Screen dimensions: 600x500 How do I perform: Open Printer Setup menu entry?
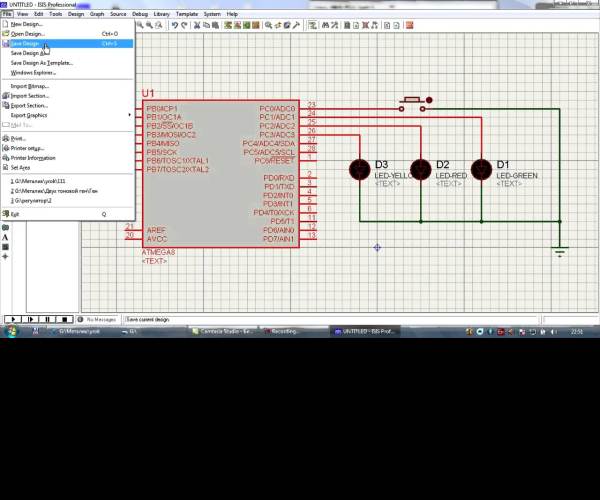coord(67,148)
